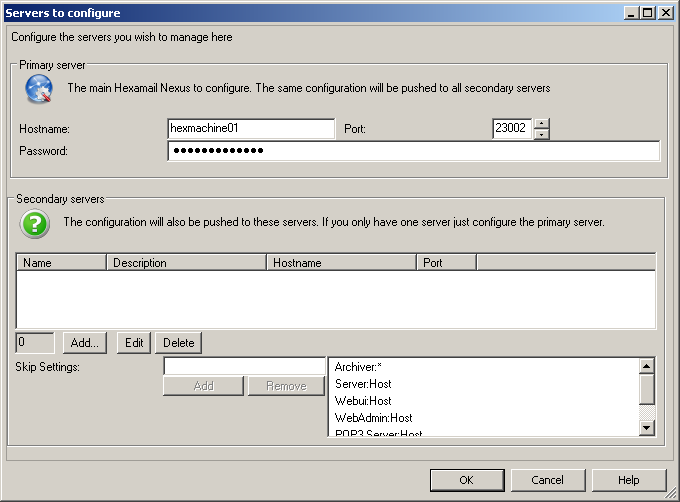Click the Description column header
This screenshot has width=680, height=502.
pyautogui.click(x=186, y=263)
